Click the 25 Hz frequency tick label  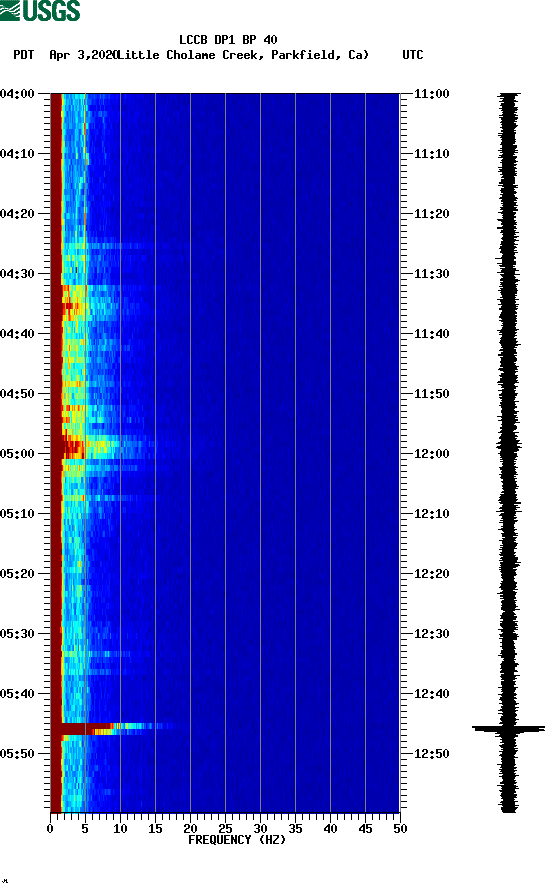[x=225, y=829]
